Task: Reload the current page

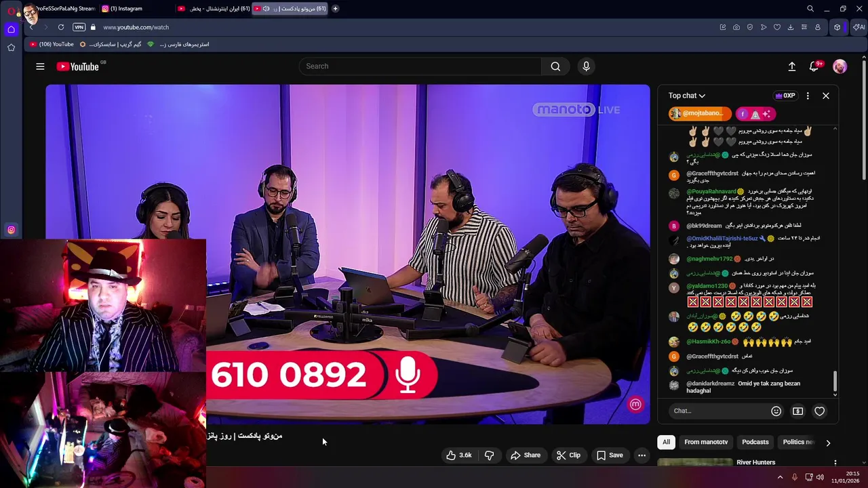Action: click(x=61, y=27)
